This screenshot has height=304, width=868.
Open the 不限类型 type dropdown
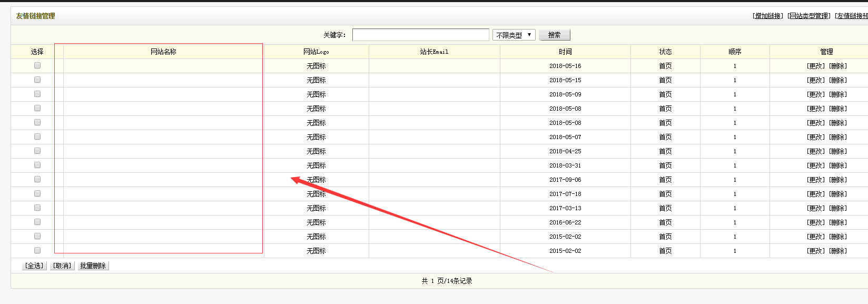pos(514,35)
